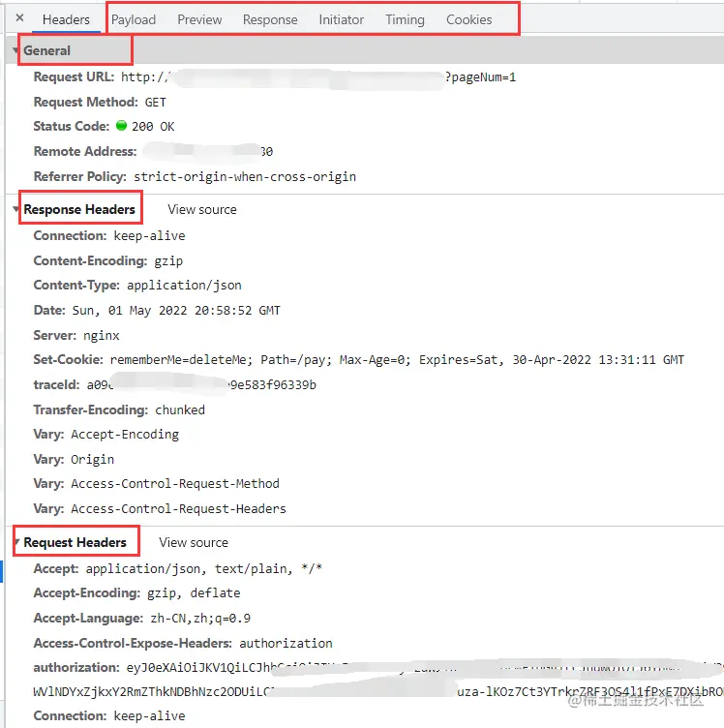Select Transfer-Encoding chunked value
Screen dimensions: 724x728
click(x=180, y=409)
